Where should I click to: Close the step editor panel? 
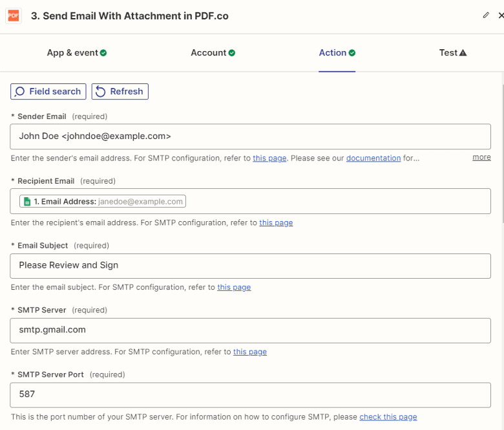point(501,16)
